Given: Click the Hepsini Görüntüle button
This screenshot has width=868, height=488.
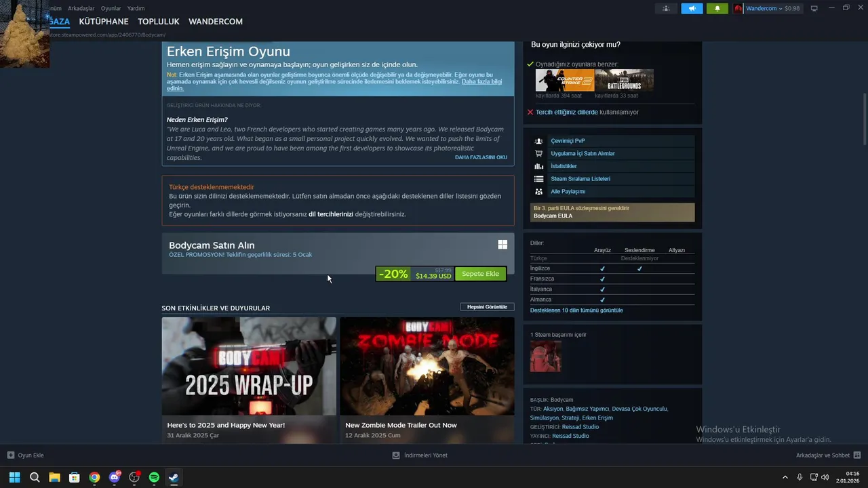Looking at the screenshot, I should pos(487,307).
